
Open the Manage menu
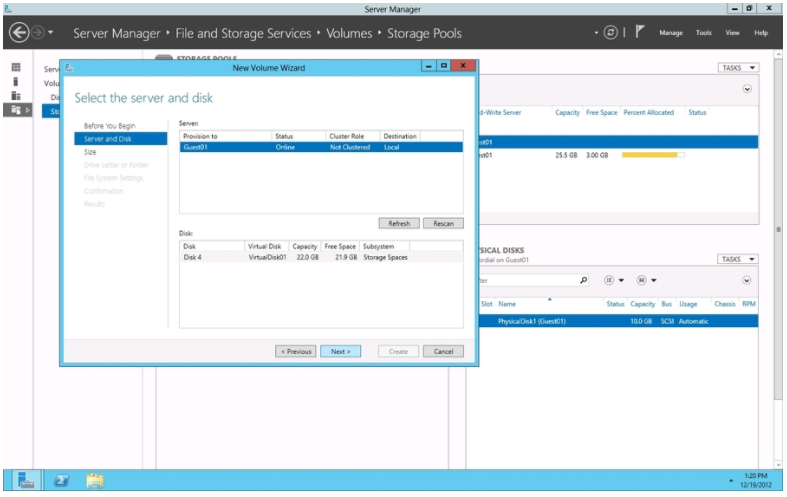(x=671, y=33)
